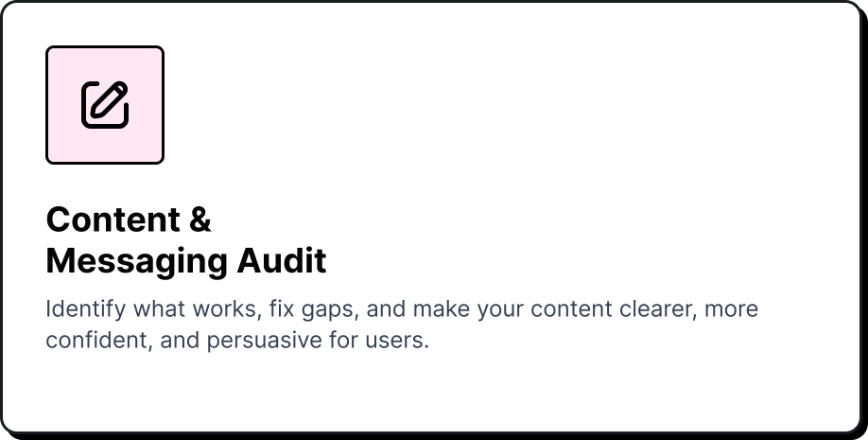This screenshot has height=440, width=868.
Task: Click the black border of the pink tile
Action: point(46,105)
